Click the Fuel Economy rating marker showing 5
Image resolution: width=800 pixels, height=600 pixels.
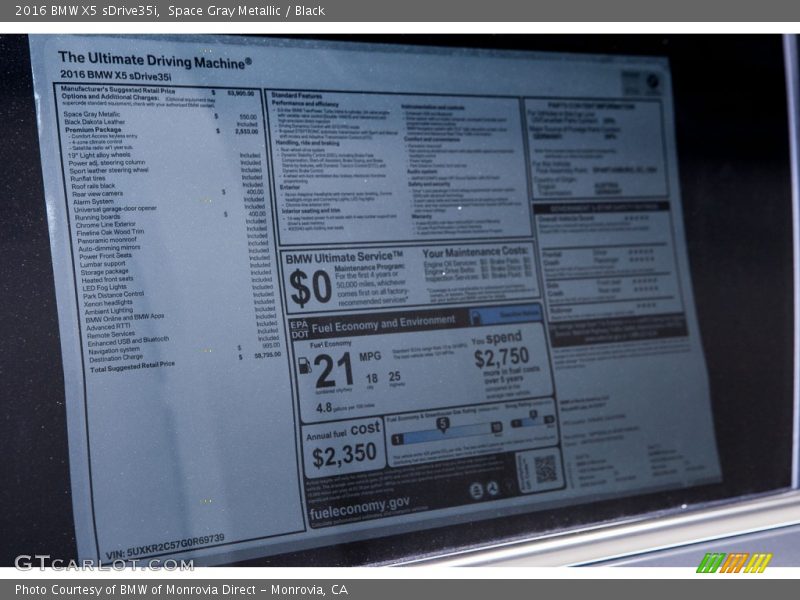coord(442,424)
